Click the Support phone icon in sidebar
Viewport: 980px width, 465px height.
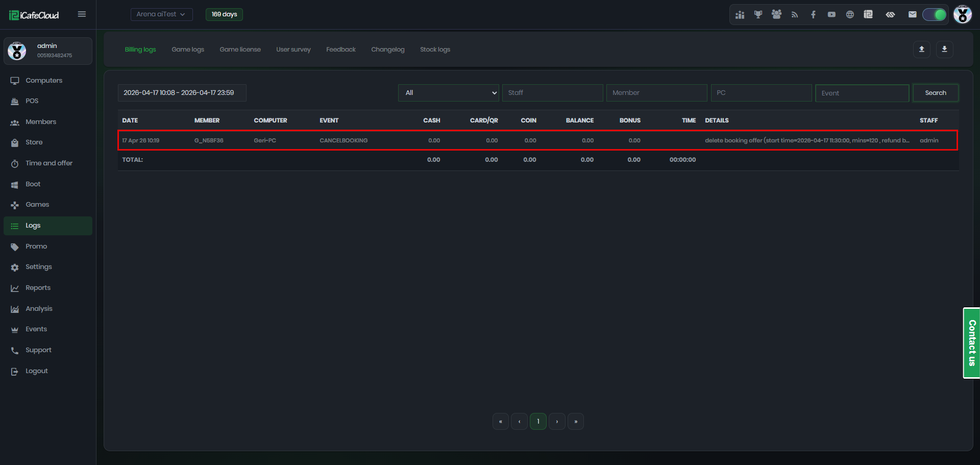[15, 351]
